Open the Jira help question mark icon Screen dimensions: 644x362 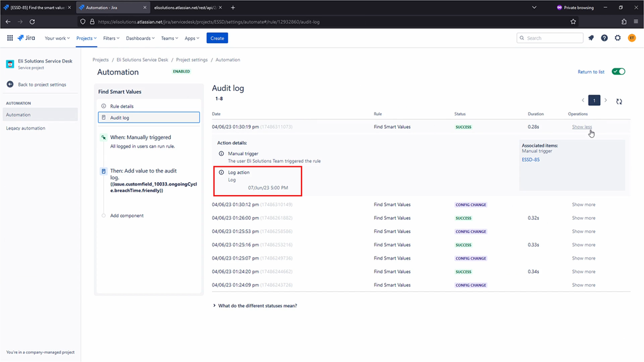604,38
